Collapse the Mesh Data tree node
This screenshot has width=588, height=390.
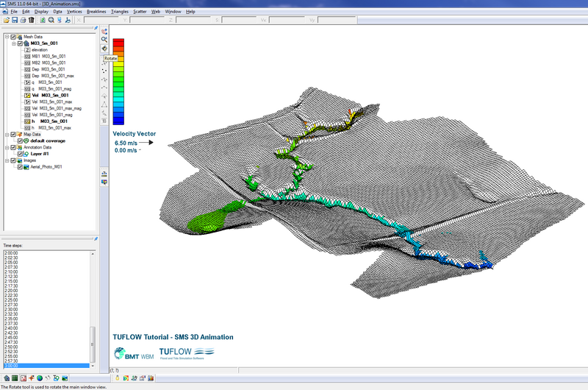[7, 37]
